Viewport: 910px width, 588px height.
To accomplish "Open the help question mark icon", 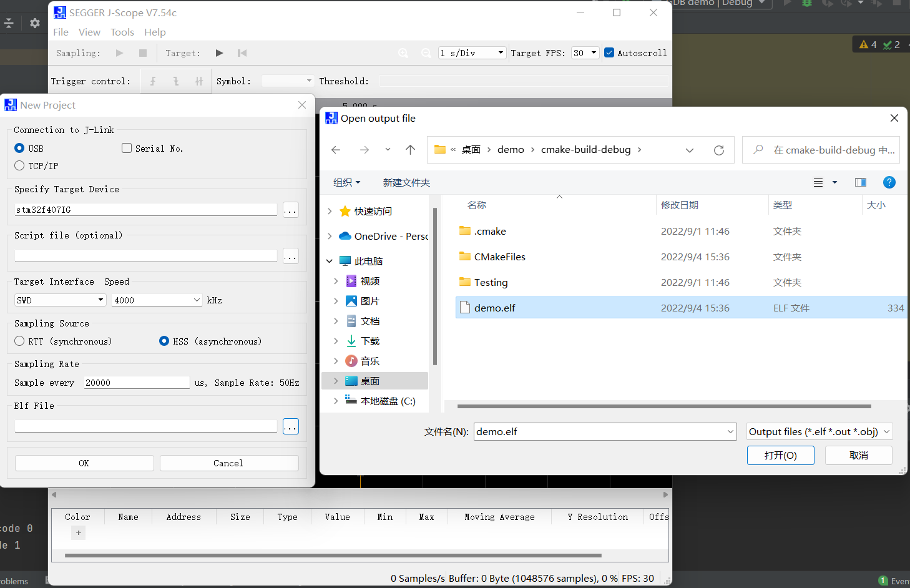I will pos(889,182).
